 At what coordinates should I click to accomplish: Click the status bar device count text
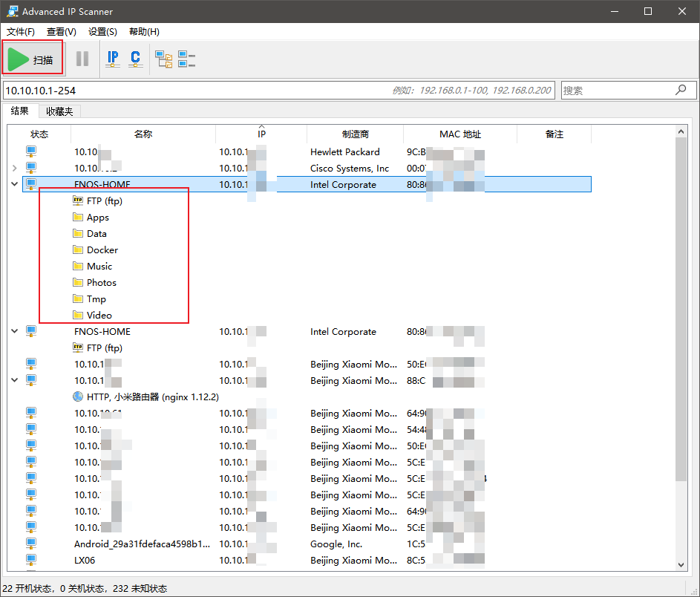pyautogui.click(x=85, y=589)
